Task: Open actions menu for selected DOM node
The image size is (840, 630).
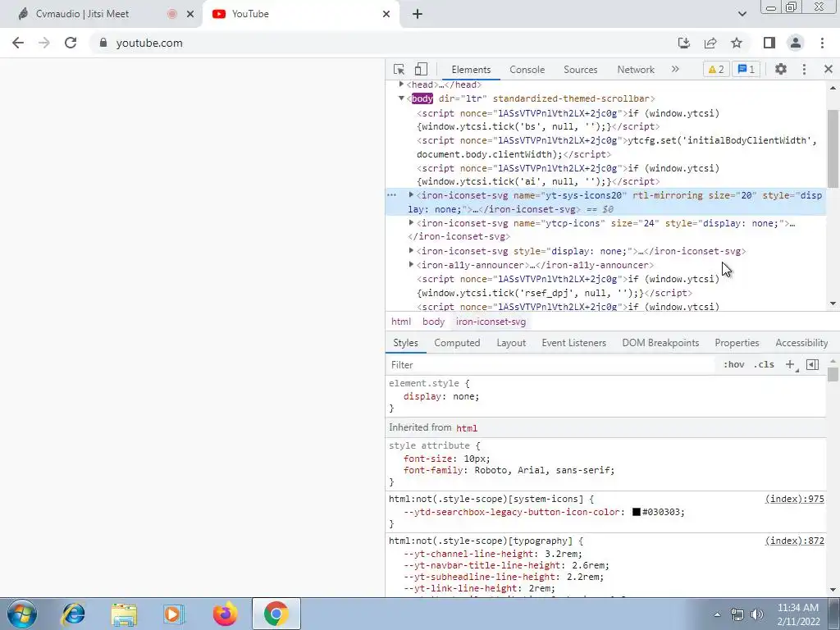Action: click(x=391, y=195)
